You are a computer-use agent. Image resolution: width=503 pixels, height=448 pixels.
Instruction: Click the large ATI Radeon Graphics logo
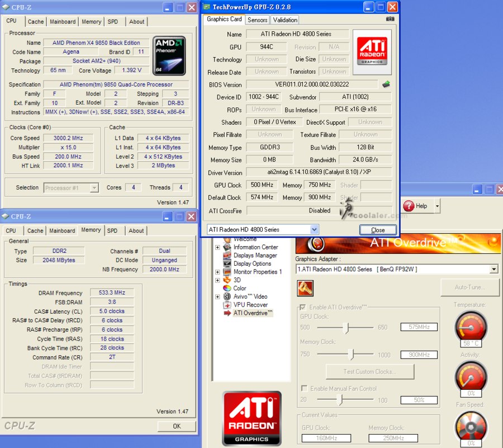(x=251, y=418)
